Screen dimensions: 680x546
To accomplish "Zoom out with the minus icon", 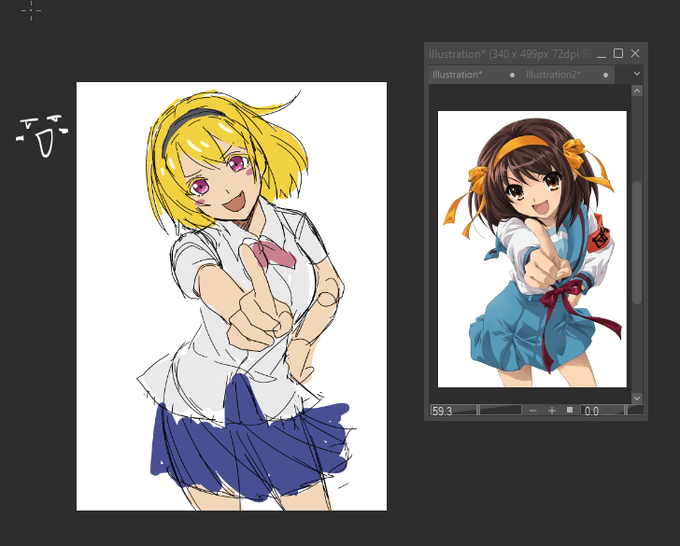I will [x=533, y=410].
